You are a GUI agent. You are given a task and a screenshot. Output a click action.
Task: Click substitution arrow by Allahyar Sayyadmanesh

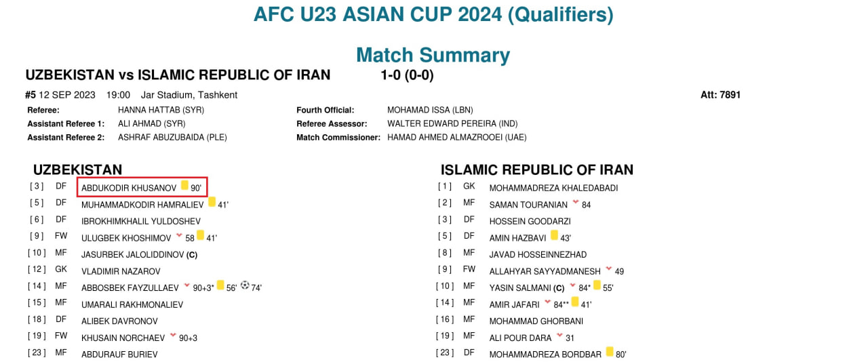click(609, 268)
